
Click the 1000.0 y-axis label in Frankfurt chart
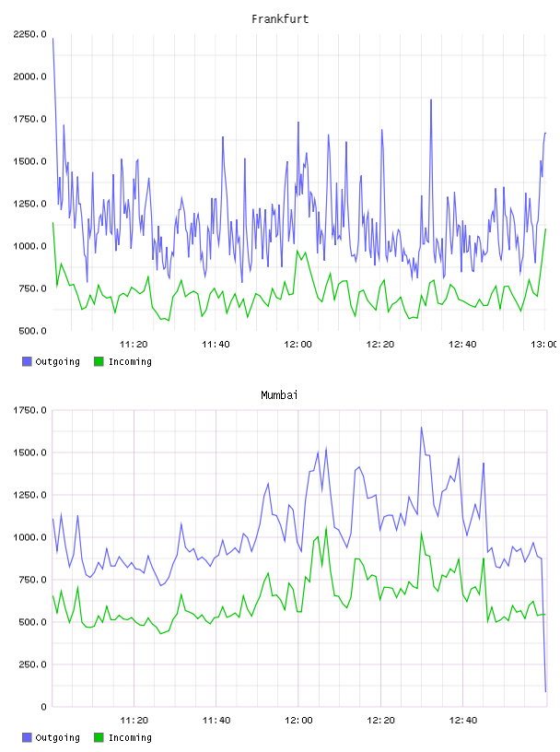(x=29, y=246)
